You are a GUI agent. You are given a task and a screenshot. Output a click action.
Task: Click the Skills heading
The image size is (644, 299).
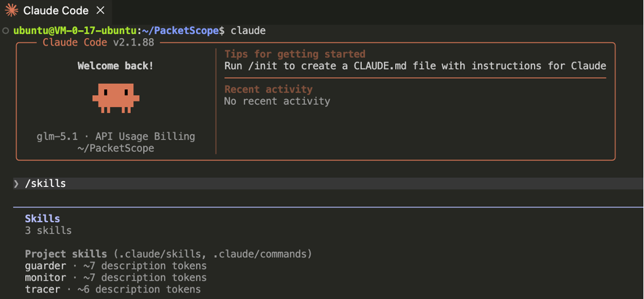[x=42, y=218]
